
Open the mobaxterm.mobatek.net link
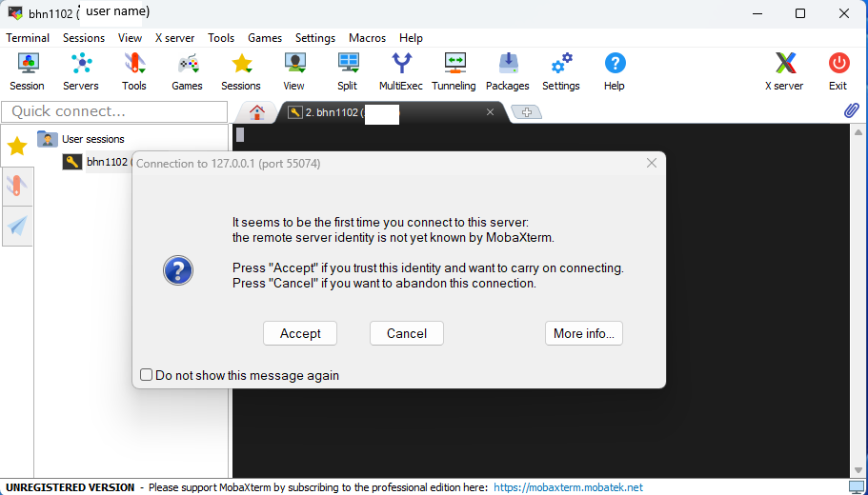(569, 487)
